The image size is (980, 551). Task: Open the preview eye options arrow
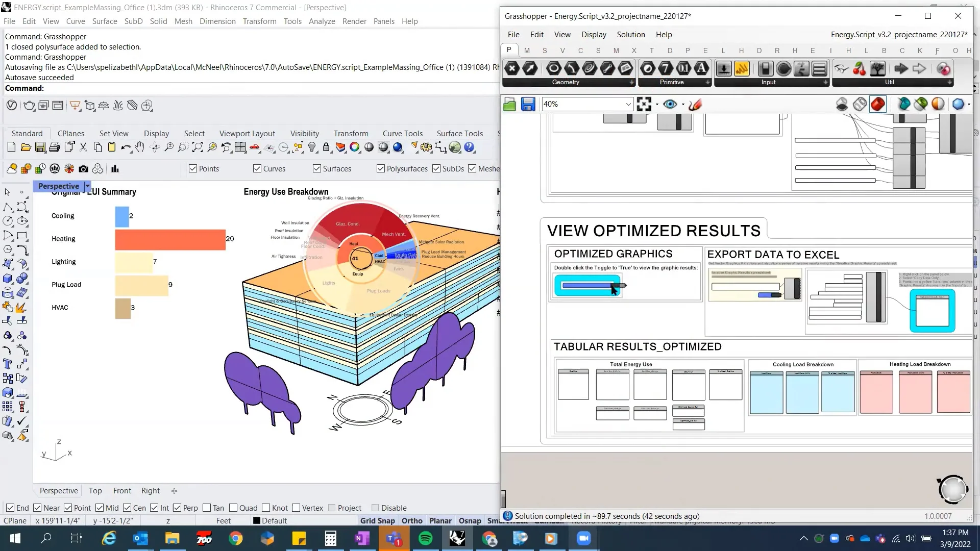pyautogui.click(x=683, y=105)
